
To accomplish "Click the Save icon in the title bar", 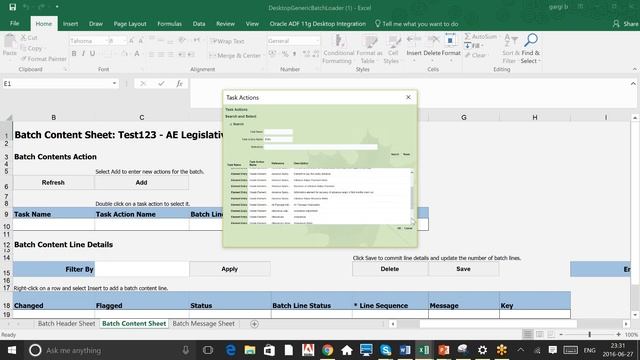I will (13, 7).
